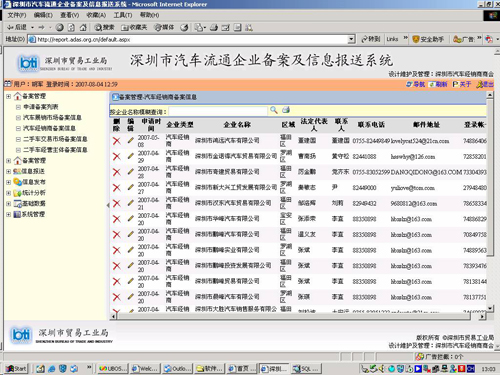The width and height of the screenshot is (500, 375).
Task: Edit the record dated 2007-05-08
Action: [x=131, y=140]
